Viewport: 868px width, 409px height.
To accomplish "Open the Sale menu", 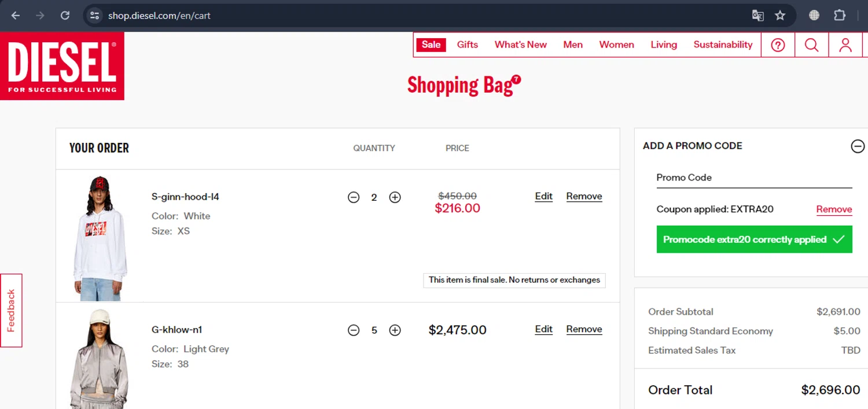I will (x=431, y=45).
